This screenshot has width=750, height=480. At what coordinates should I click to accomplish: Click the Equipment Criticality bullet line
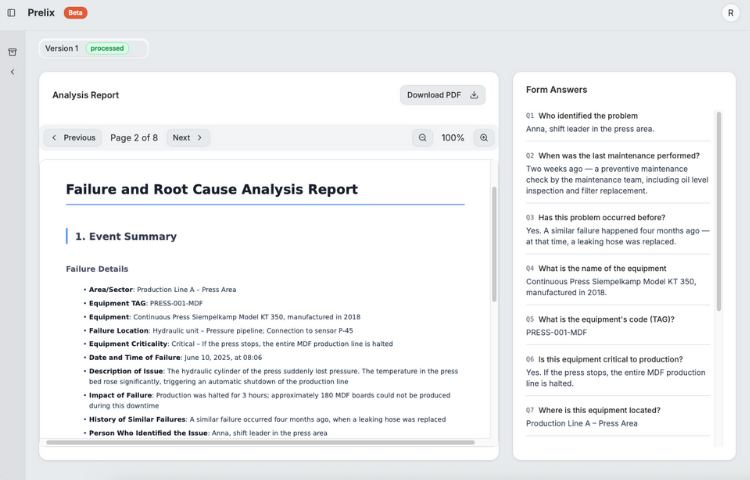click(241, 344)
